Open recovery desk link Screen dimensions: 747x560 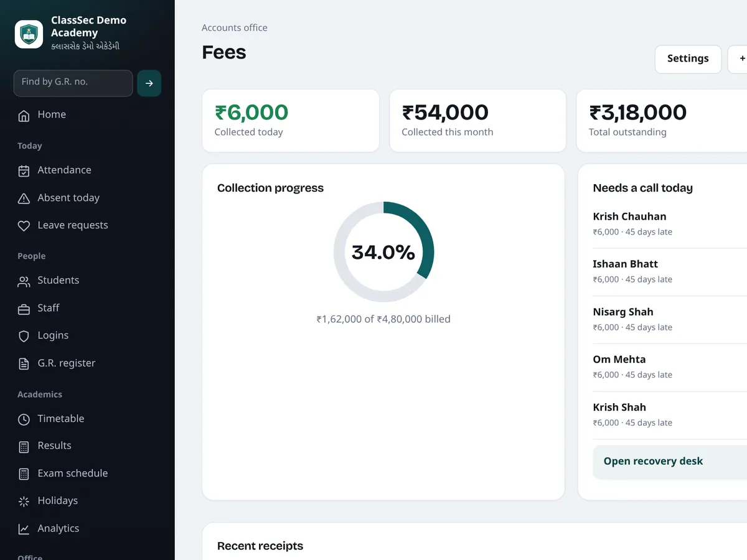(x=670, y=462)
